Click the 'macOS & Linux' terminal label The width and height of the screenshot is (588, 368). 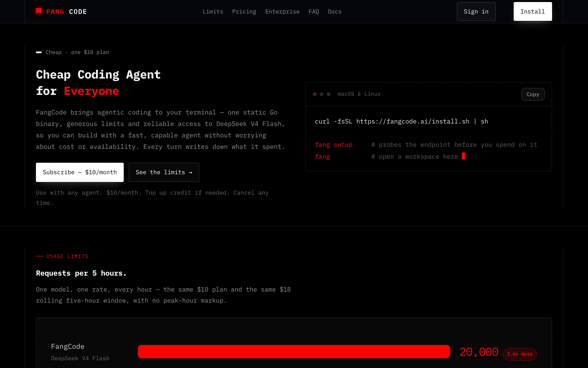359,94
